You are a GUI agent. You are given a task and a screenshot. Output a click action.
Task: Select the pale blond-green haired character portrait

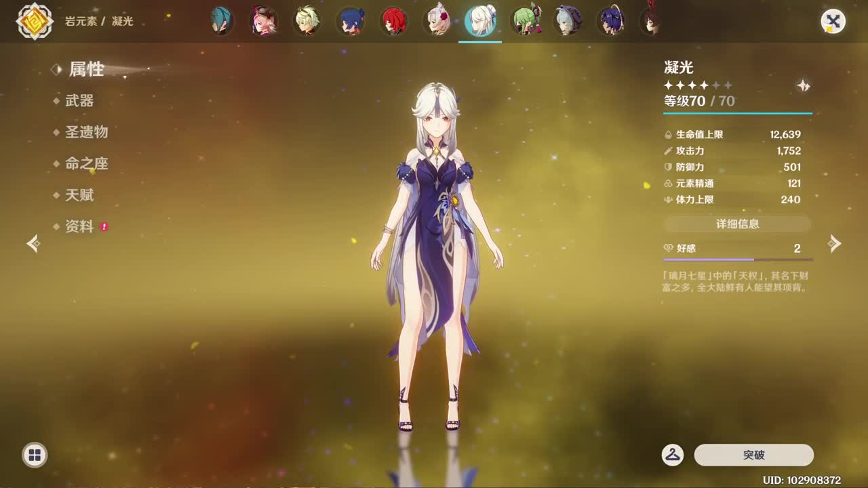click(307, 21)
